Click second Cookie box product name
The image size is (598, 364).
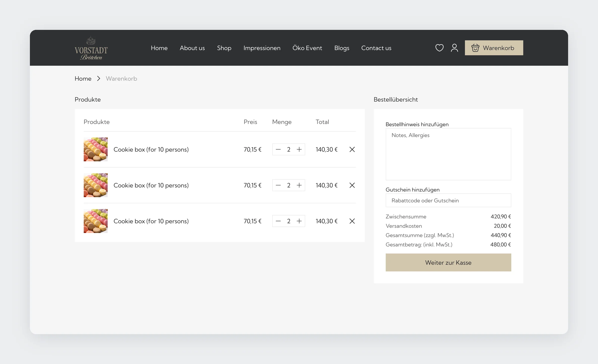pyautogui.click(x=151, y=185)
